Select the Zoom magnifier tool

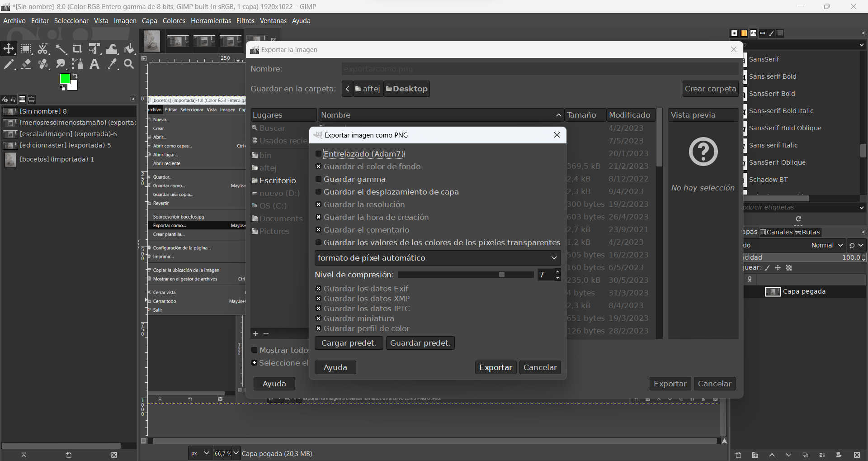[129, 64]
